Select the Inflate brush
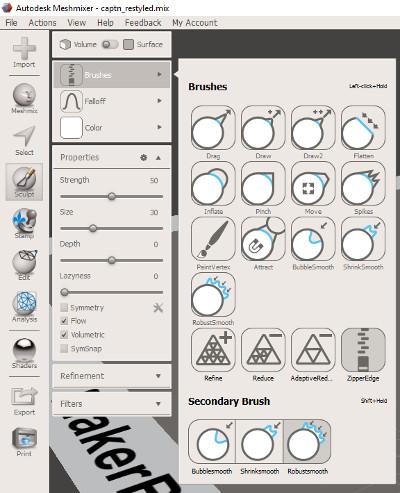Image resolution: width=400 pixels, height=493 pixels. (x=213, y=183)
